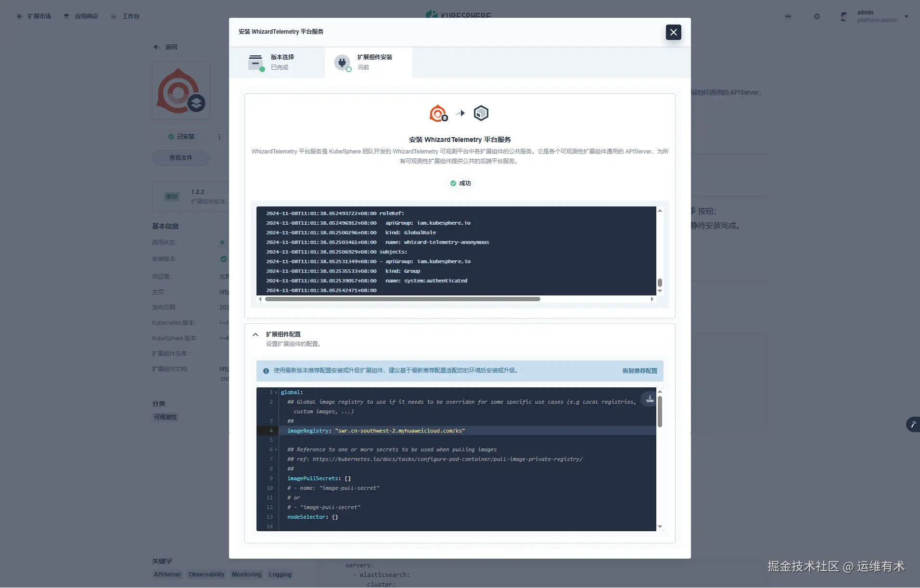Open the three-dot menu beside 已安装

coord(219,137)
